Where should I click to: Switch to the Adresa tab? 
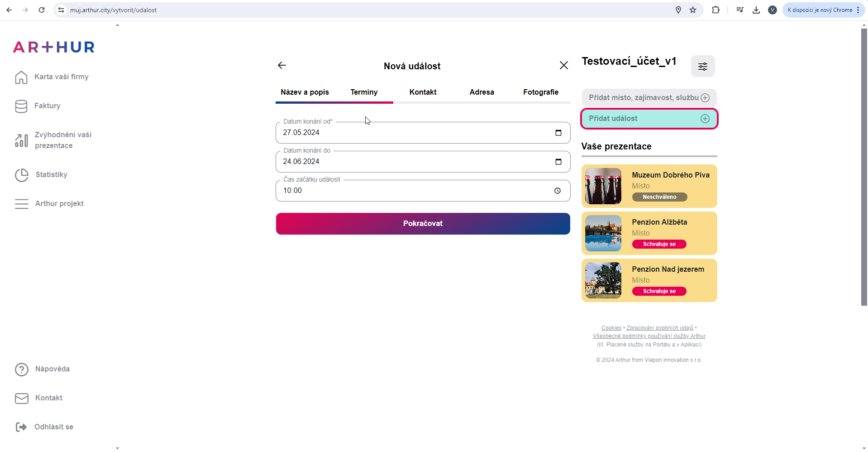482,92
